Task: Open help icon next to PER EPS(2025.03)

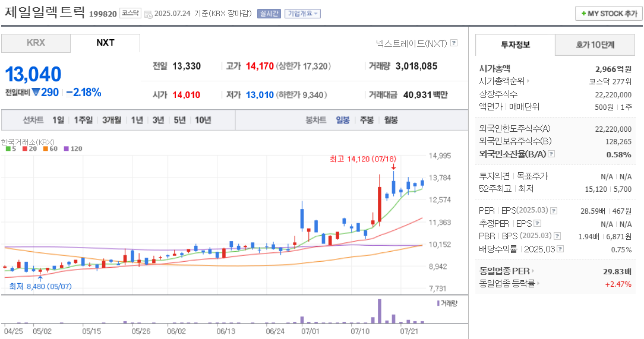Action: tap(554, 211)
